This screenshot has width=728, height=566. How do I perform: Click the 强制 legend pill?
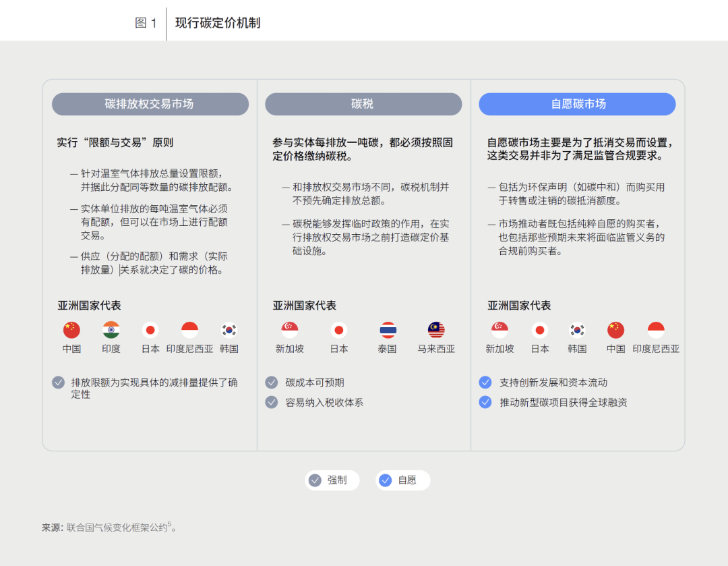(332, 480)
